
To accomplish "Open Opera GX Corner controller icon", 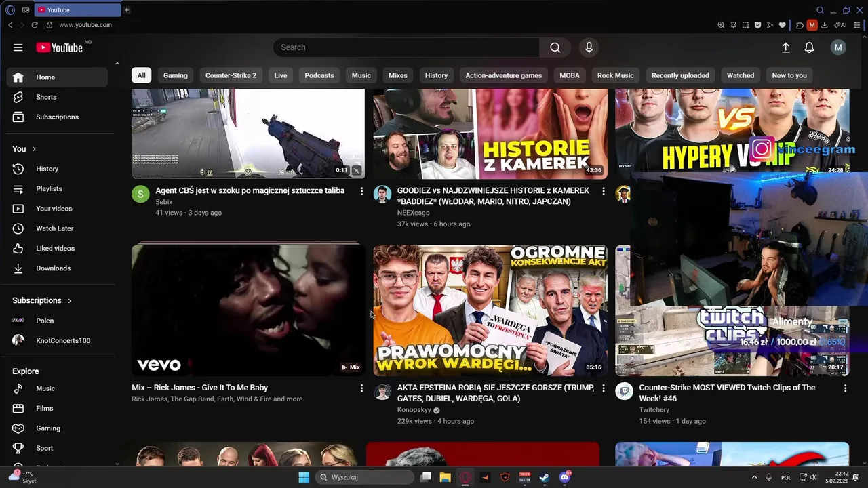I will [x=26, y=10].
